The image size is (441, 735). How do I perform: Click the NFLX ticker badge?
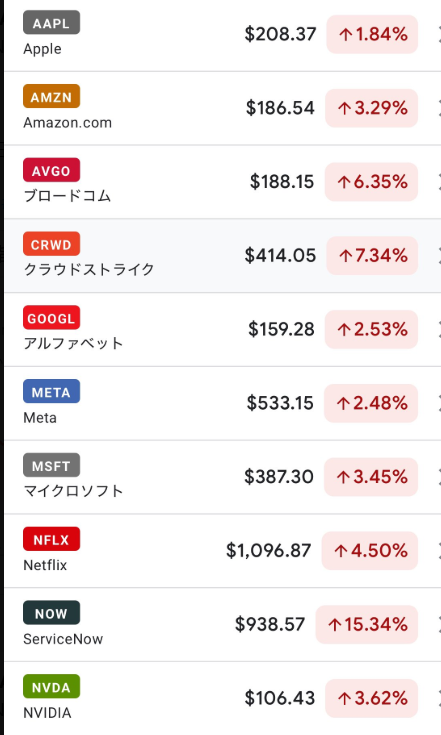[x=52, y=539]
